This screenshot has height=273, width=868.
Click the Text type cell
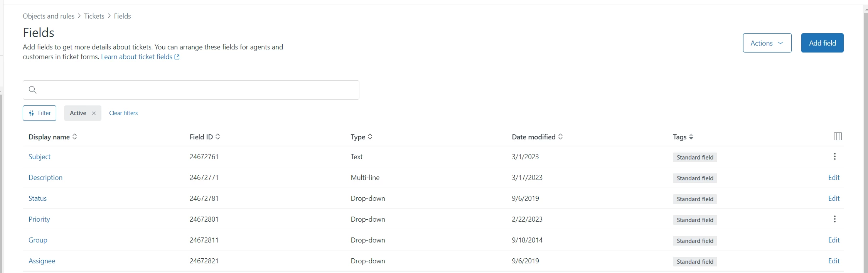tap(356, 157)
